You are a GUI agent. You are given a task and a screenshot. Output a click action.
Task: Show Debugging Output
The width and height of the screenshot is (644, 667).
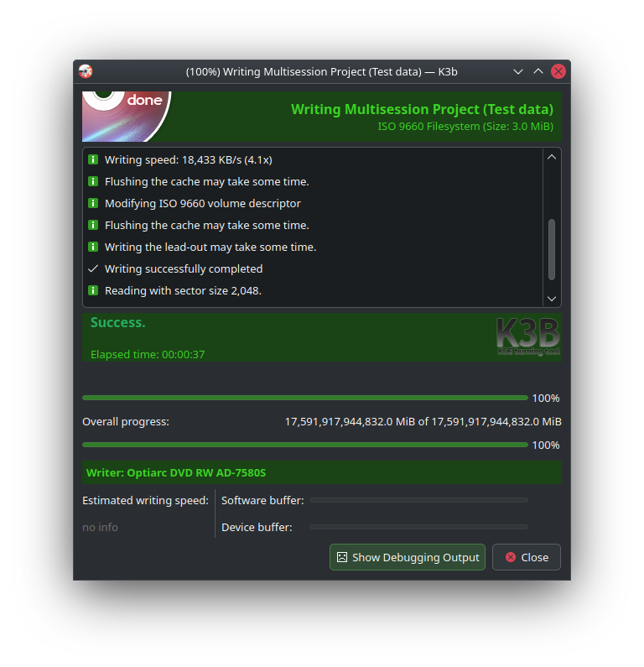point(408,557)
